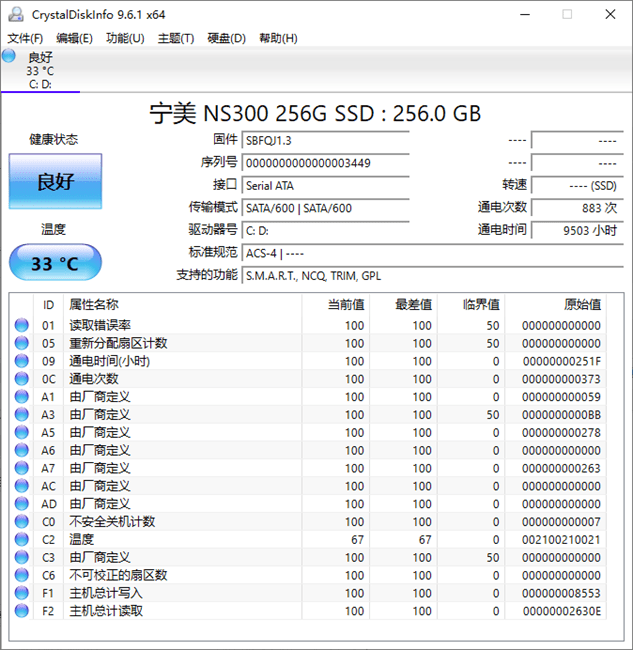Click status orb for row C2 温度
The width and height of the screenshot is (633, 650).
coord(22,539)
